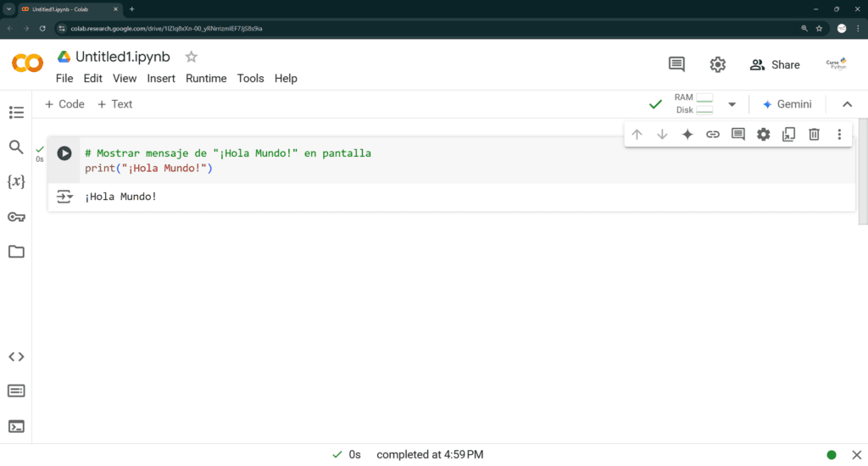Delete the cell using trash icon
This screenshot has width=868, height=466.
[814, 134]
